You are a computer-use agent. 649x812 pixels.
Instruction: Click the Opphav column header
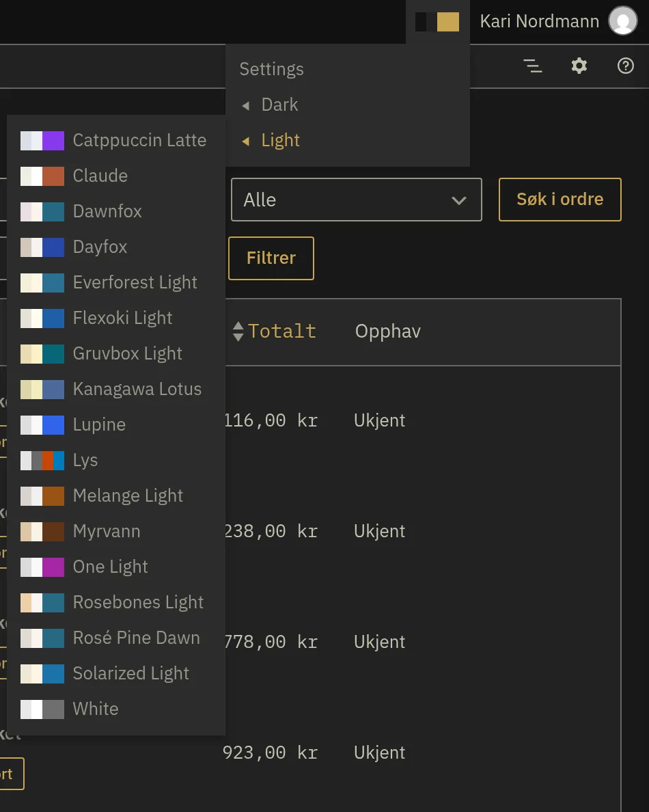coord(387,331)
